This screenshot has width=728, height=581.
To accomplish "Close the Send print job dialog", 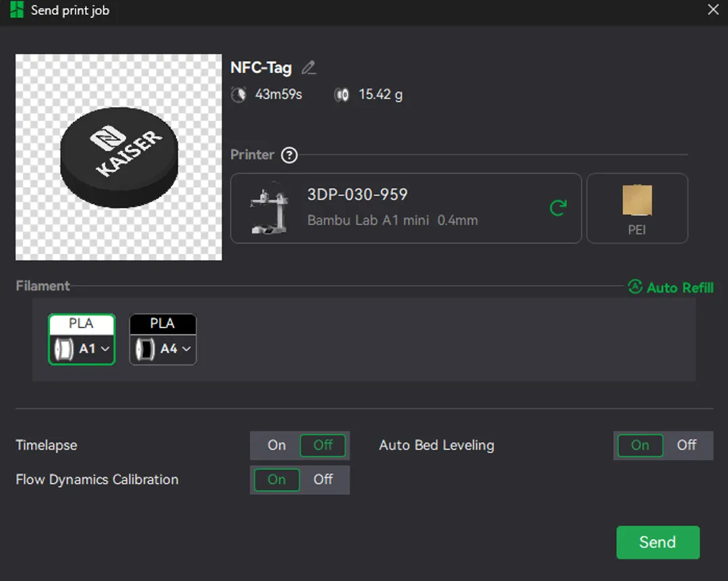I will coord(713,9).
